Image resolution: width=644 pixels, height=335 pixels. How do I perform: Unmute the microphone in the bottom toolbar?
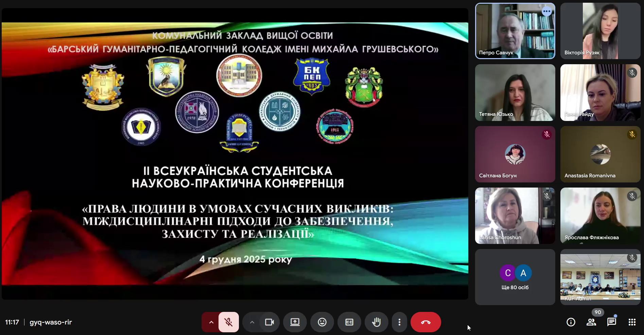pos(229,322)
